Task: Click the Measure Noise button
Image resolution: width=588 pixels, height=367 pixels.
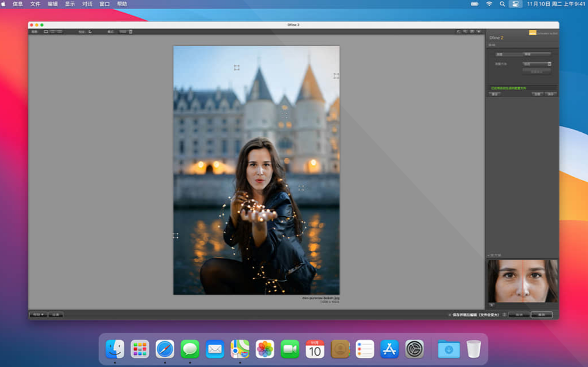Action: [537, 72]
